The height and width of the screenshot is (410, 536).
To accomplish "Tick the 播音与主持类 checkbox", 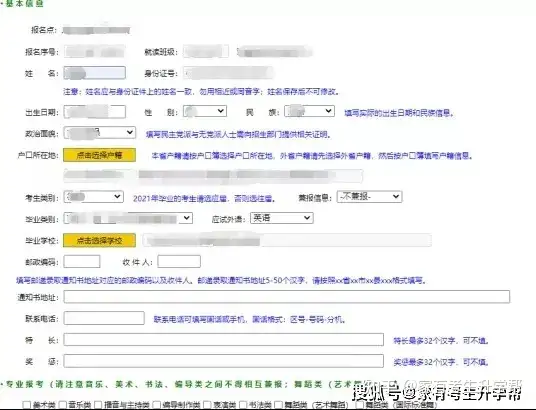I will pos(98,405).
